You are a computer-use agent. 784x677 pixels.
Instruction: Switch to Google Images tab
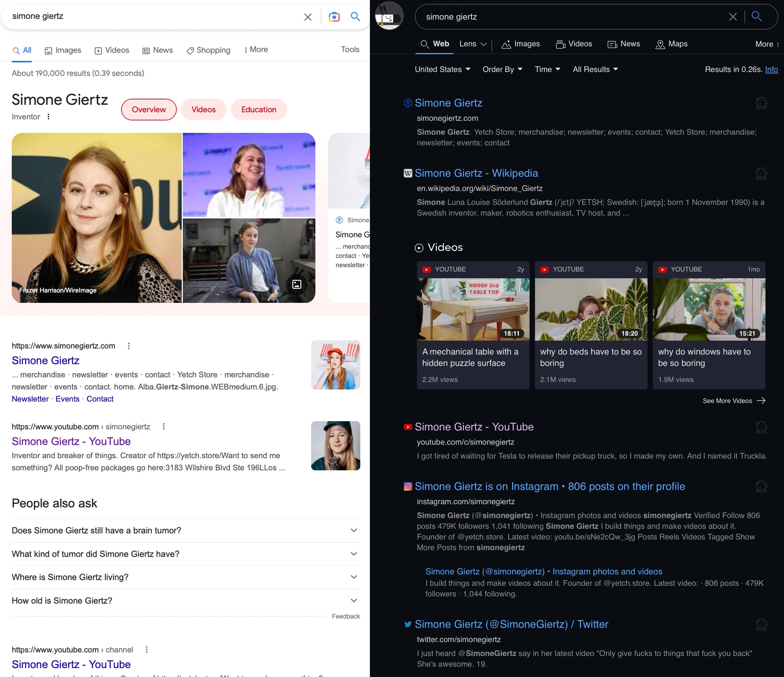(x=63, y=50)
